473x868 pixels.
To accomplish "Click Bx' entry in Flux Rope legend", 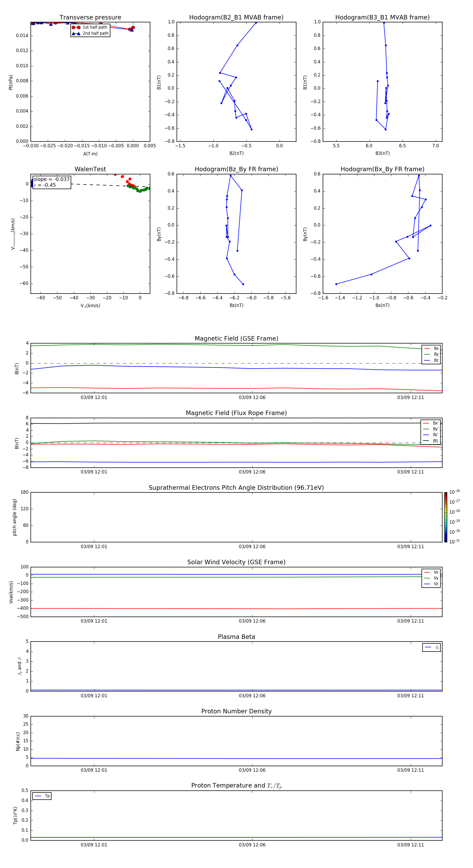I will pos(431,423).
